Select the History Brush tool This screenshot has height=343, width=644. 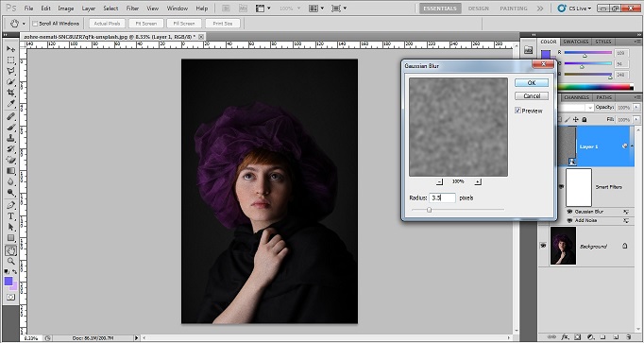10,149
